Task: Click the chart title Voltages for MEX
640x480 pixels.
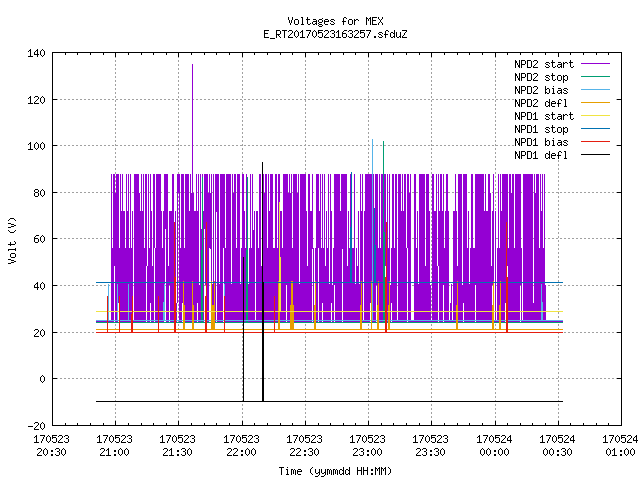Action: (335, 21)
